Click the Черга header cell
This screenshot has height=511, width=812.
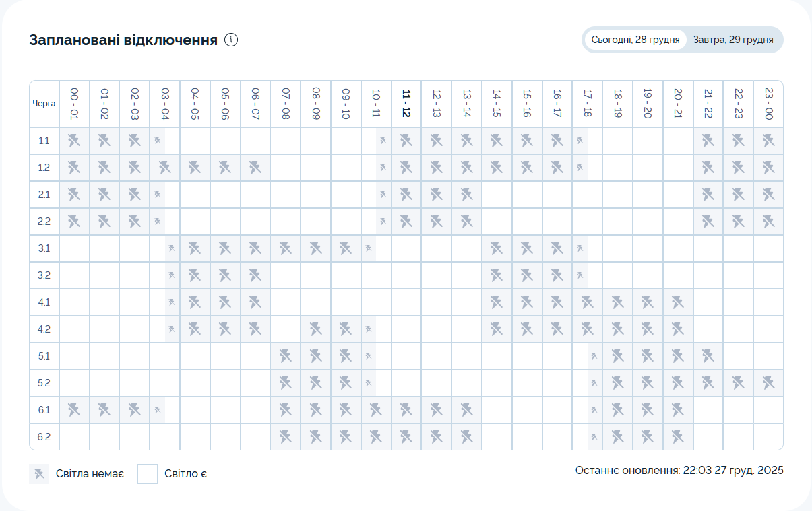(44, 104)
